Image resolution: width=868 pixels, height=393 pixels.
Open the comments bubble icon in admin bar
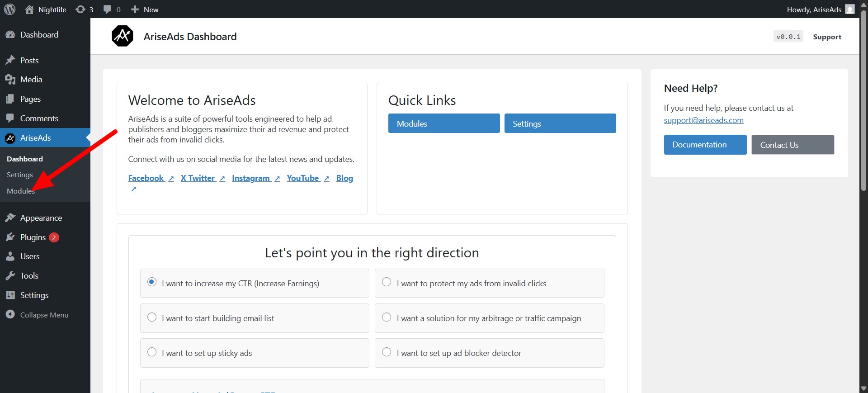click(107, 9)
